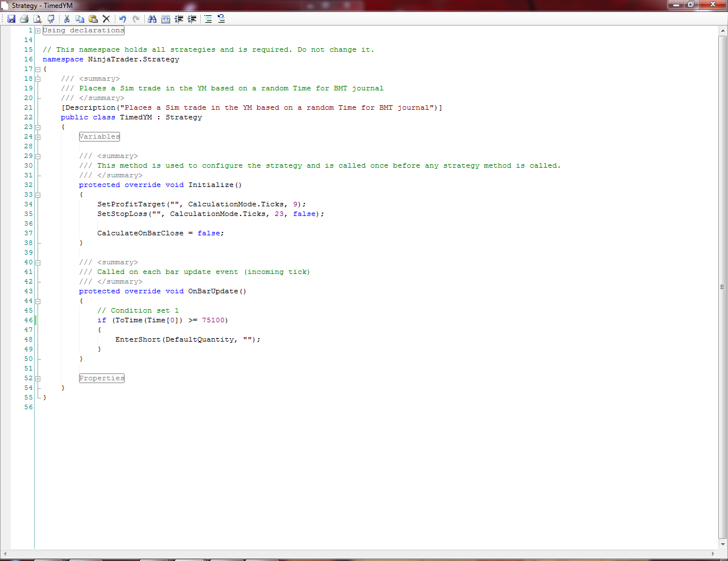728x561 pixels.
Task: Save the TimedYM strategy file
Action: pos(11,19)
